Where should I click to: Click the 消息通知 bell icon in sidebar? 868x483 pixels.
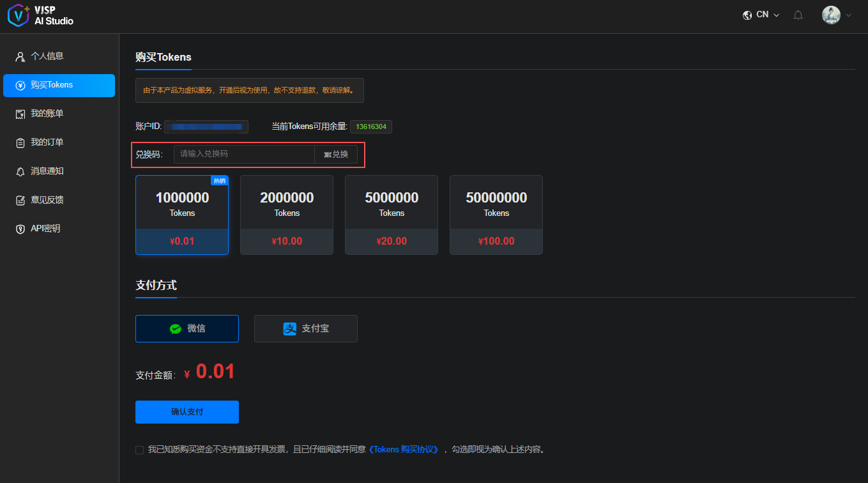[20, 171]
